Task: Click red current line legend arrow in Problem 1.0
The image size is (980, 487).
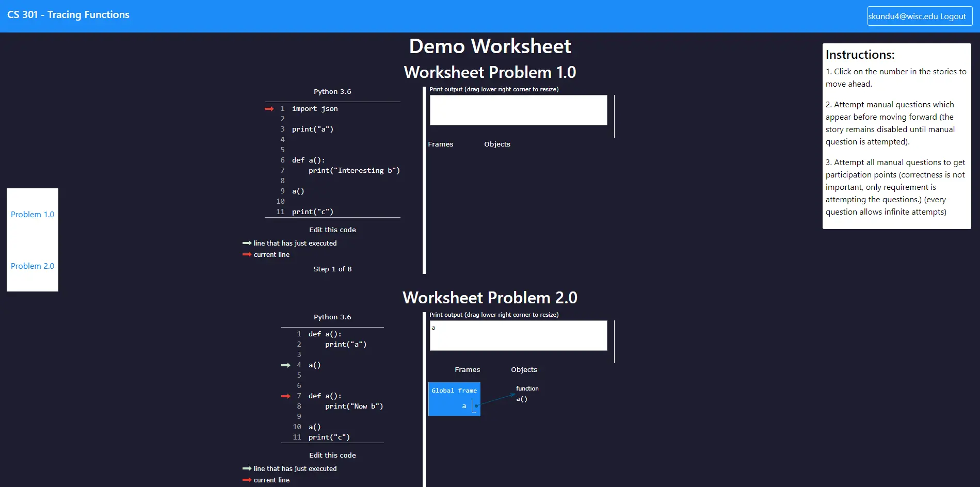Action: point(247,254)
